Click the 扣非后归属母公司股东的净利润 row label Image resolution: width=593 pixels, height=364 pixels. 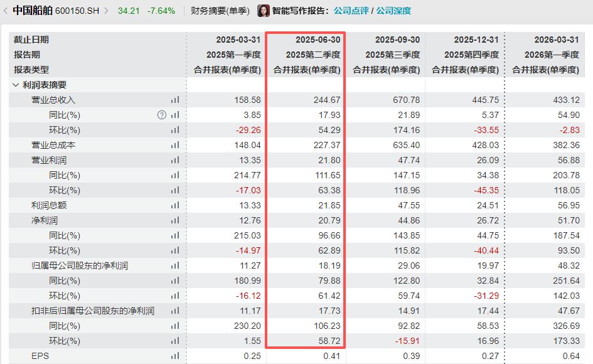click(x=93, y=311)
